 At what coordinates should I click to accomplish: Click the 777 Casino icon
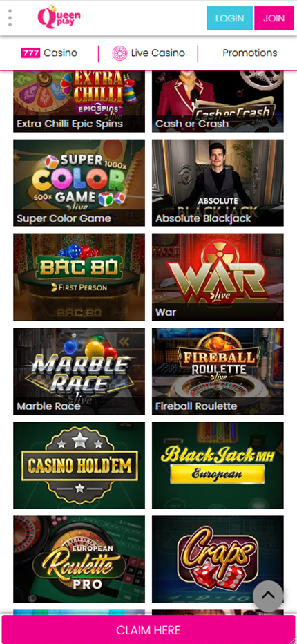click(x=31, y=53)
